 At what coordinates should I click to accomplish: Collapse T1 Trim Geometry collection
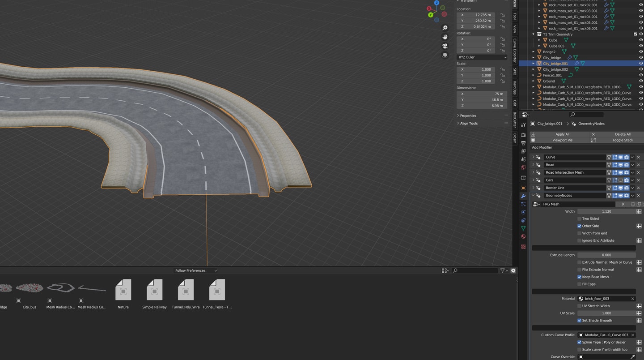[x=534, y=34]
